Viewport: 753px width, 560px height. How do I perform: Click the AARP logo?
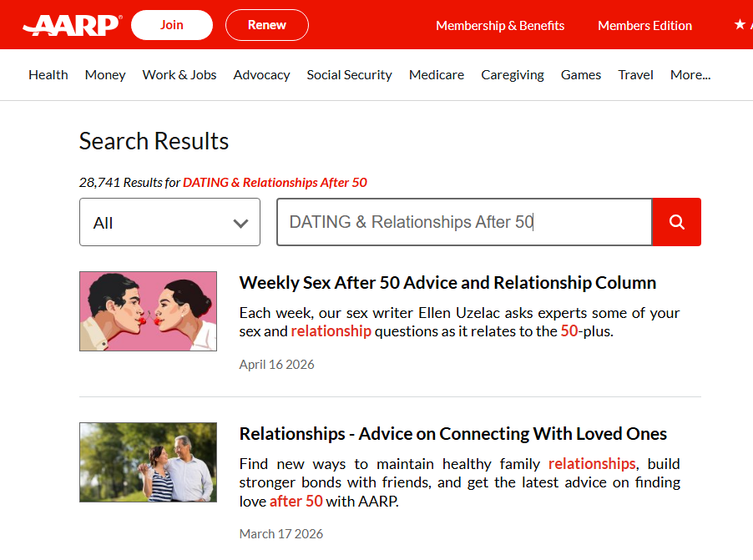72,25
